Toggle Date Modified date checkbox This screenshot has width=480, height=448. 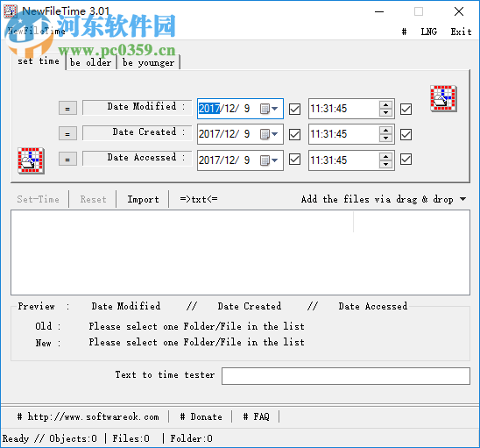294,109
